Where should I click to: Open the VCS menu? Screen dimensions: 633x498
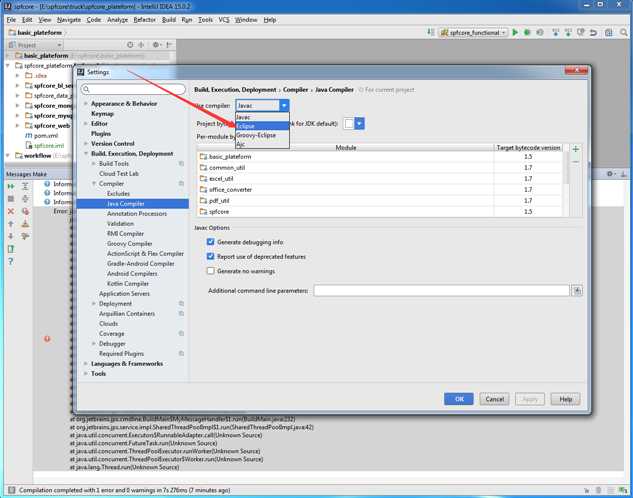pyautogui.click(x=224, y=19)
